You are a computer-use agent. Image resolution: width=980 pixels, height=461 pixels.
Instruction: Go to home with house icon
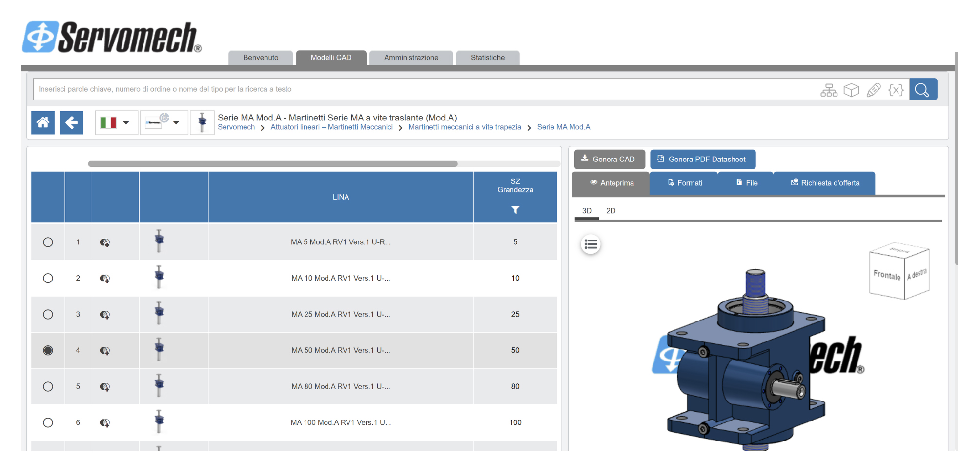(x=43, y=122)
